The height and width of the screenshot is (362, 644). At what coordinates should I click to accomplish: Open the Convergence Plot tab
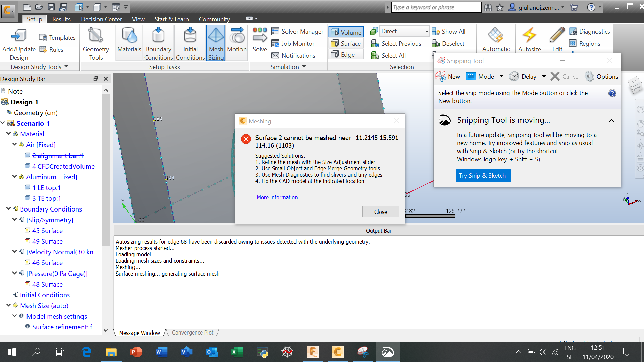coord(193,332)
